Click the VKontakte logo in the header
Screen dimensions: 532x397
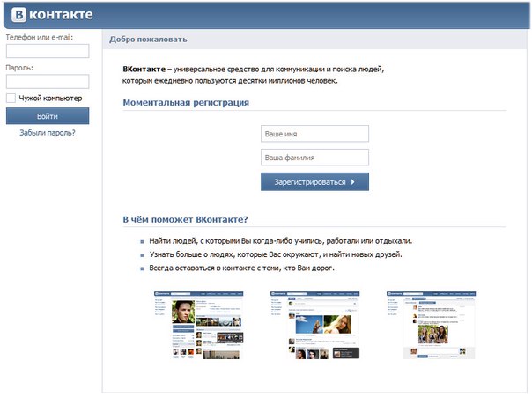pyautogui.click(x=52, y=15)
